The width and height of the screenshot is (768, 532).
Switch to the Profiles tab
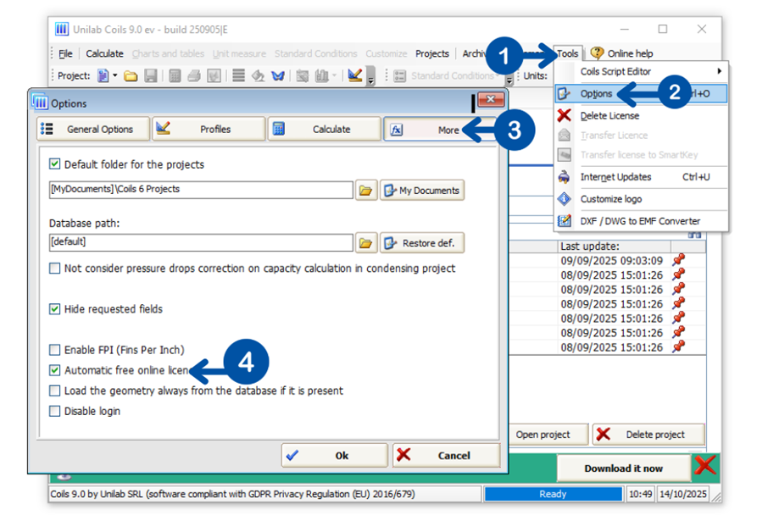(209, 130)
